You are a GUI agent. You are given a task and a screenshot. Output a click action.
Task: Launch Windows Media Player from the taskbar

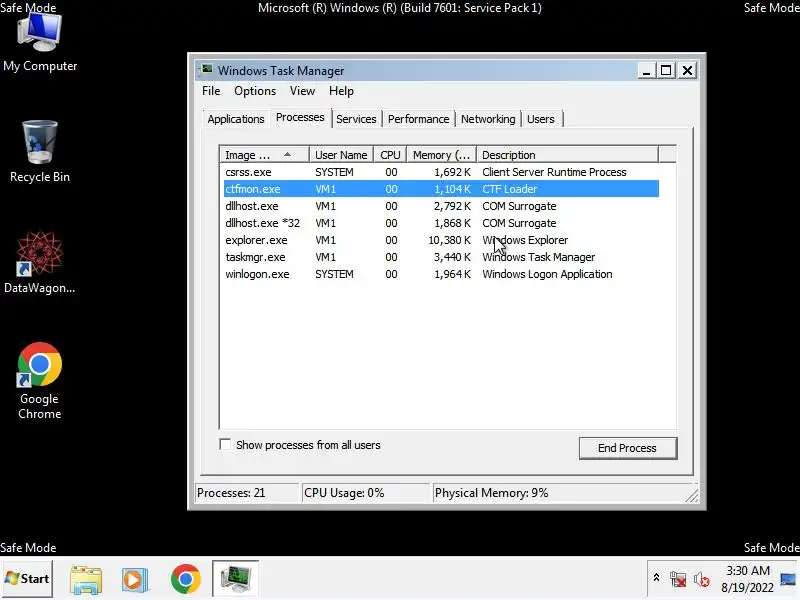tap(134, 579)
